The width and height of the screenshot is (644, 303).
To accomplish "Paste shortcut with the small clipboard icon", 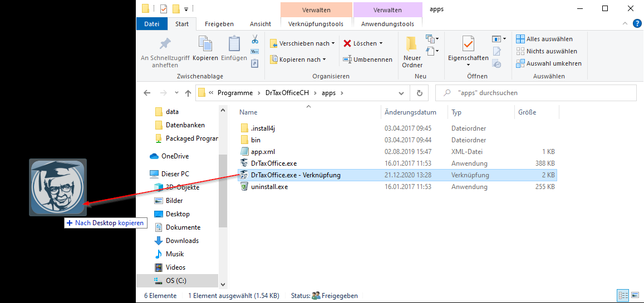I will click(x=254, y=63).
